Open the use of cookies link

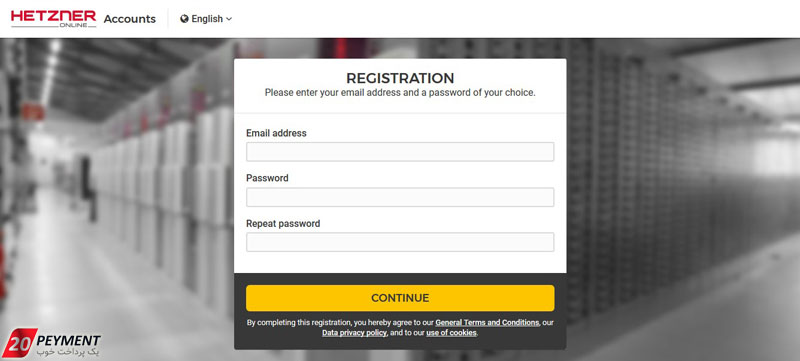coord(451,333)
